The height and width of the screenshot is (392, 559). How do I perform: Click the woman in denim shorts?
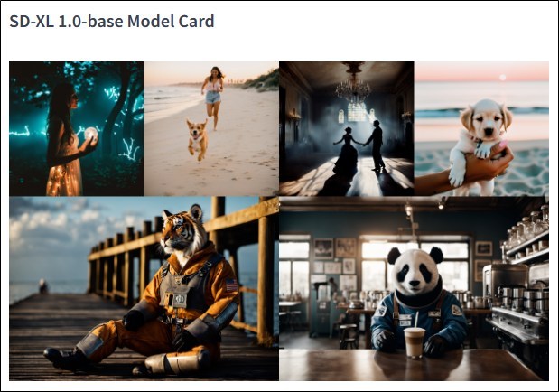(213, 98)
